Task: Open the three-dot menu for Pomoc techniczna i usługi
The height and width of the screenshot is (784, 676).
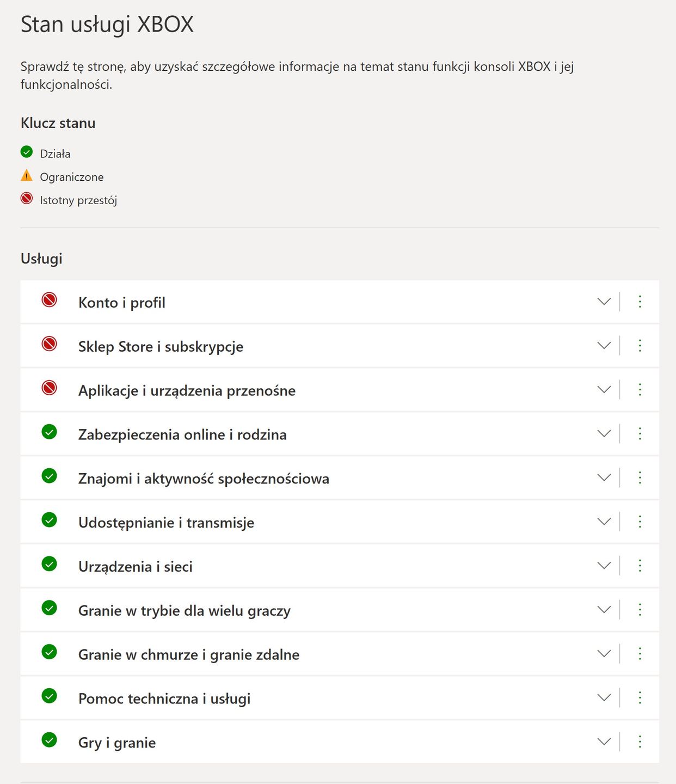Action: click(x=640, y=697)
